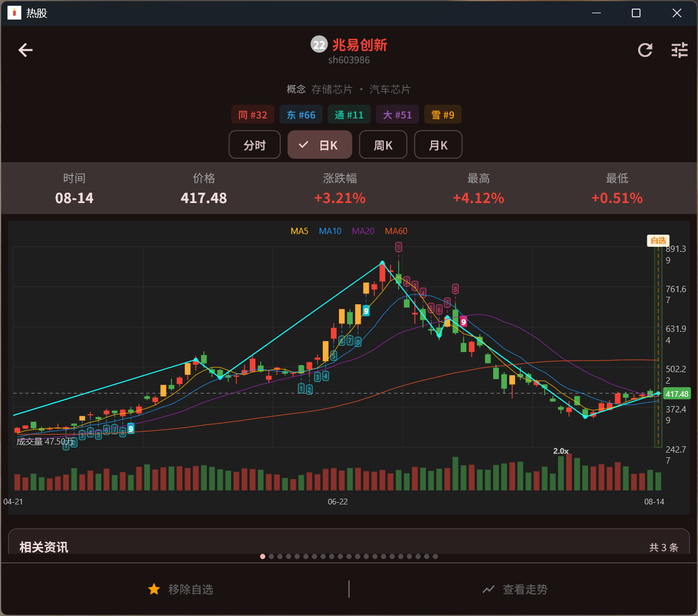The image size is (698, 616).
Task: Open the 雪 #9 ranking tag
Action: click(443, 114)
